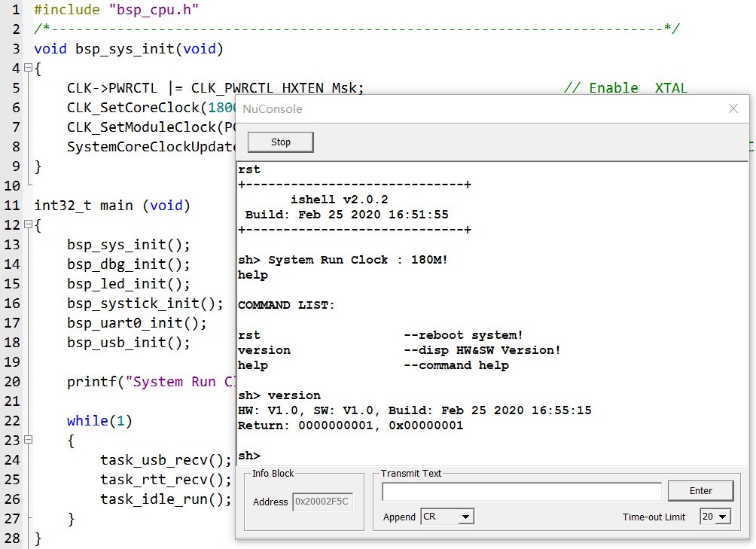The width and height of the screenshot is (756, 549).
Task: Click the NuConsole title text
Action: pyautogui.click(x=273, y=109)
